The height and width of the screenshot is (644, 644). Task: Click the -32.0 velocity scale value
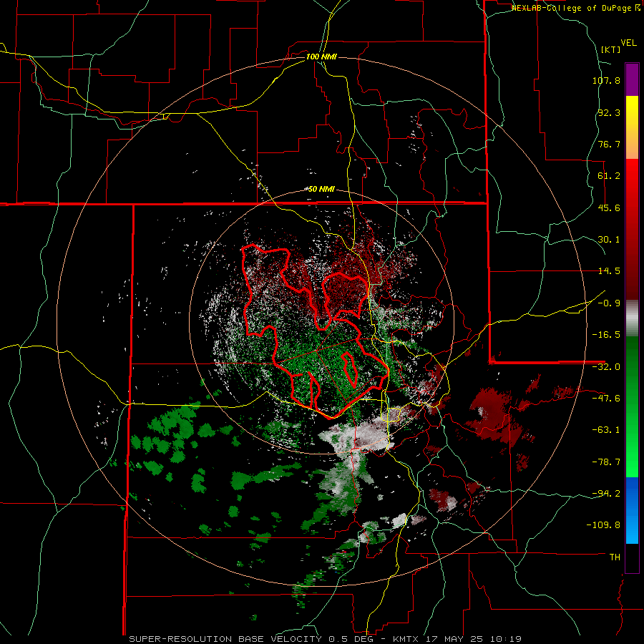point(606,367)
